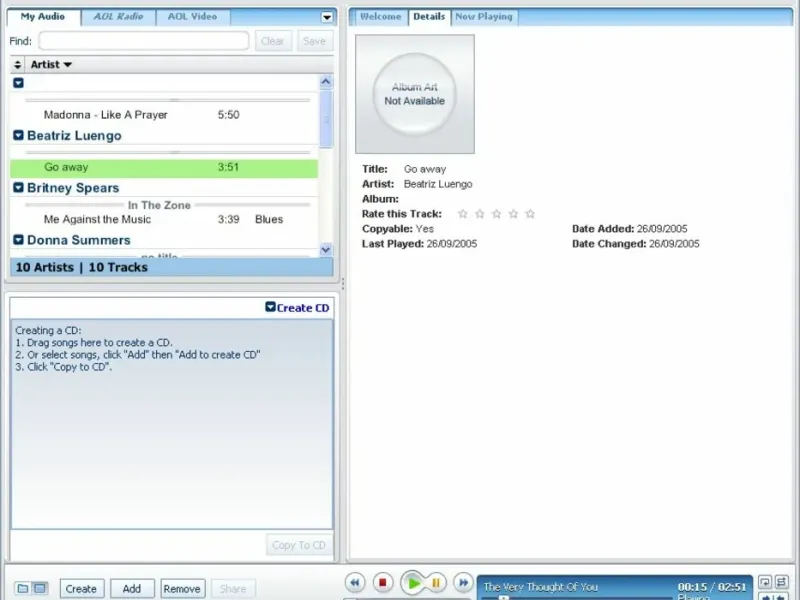The width and height of the screenshot is (800, 600).
Task: Click the Add button
Action: (132, 589)
